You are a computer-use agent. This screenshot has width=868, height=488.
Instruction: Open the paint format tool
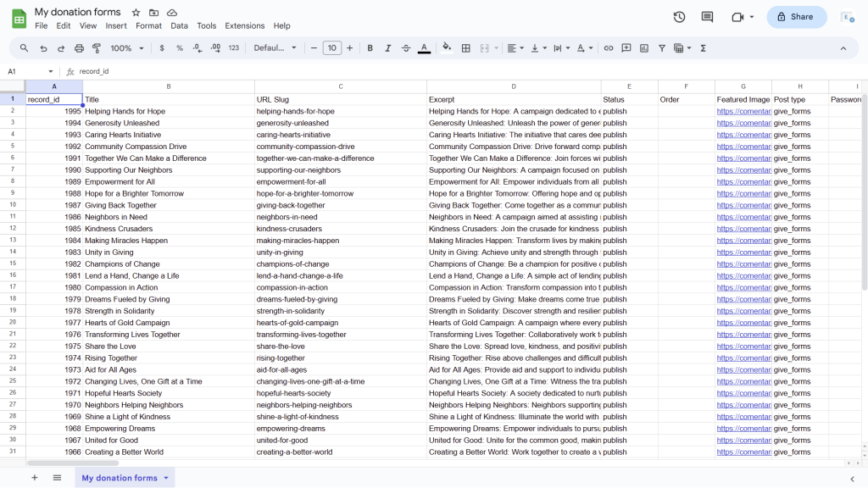(x=97, y=47)
